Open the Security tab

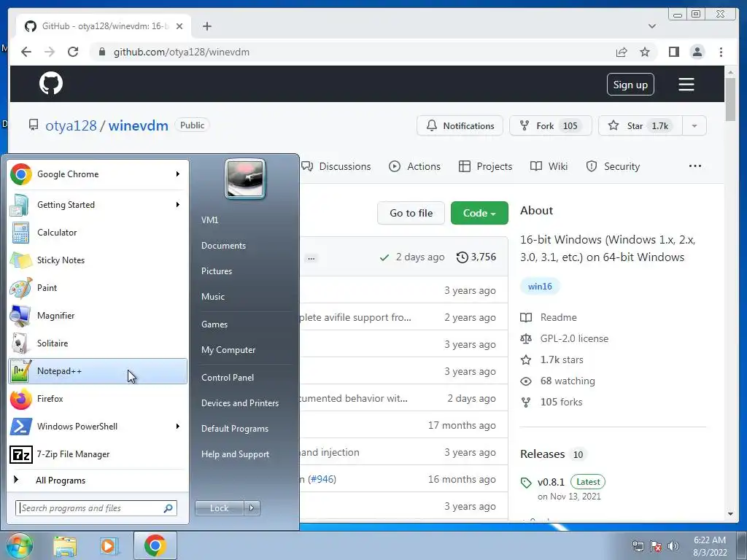click(613, 167)
